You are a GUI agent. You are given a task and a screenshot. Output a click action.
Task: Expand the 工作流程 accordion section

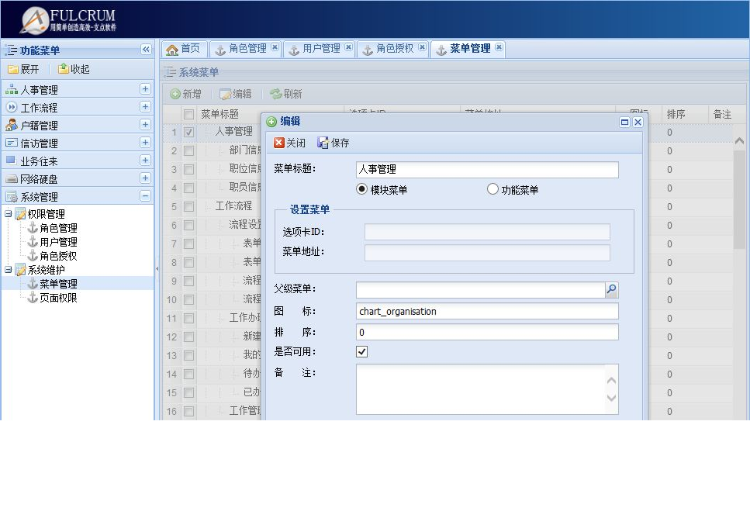click(145, 107)
